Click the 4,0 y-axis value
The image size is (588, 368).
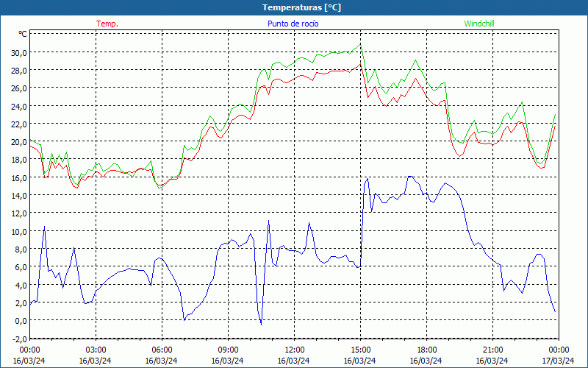[21, 285]
